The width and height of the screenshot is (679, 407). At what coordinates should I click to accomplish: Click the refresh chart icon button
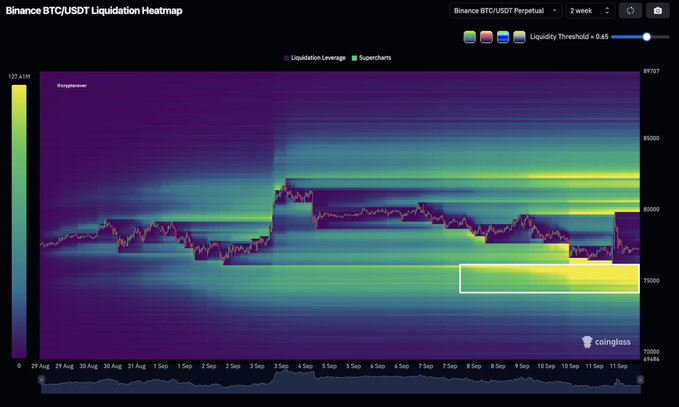click(x=630, y=11)
